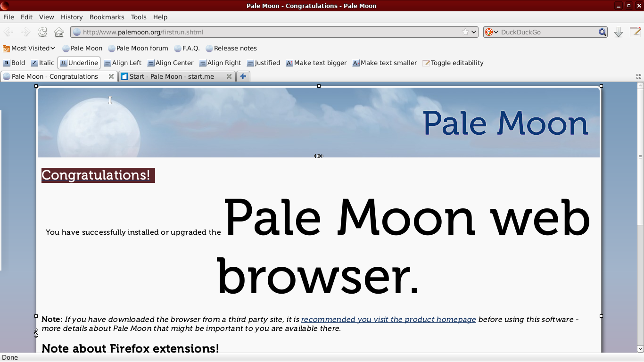Screen dimensions: 644x362
Task: Click the Done status bar text
Action: point(10,357)
